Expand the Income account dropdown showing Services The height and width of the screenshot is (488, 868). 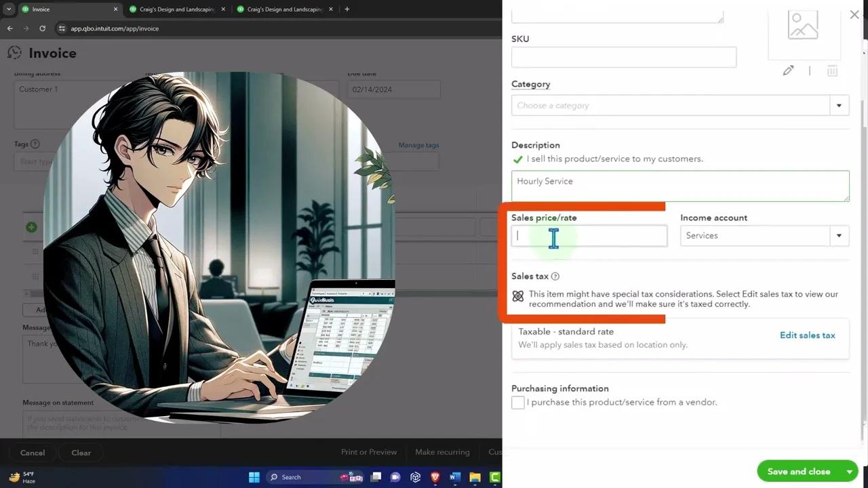839,235
